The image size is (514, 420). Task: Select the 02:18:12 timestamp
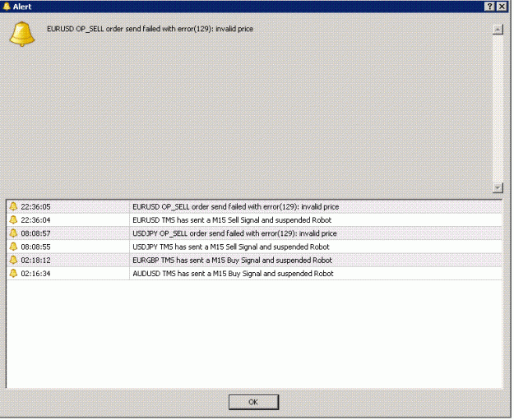tap(35, 261)
